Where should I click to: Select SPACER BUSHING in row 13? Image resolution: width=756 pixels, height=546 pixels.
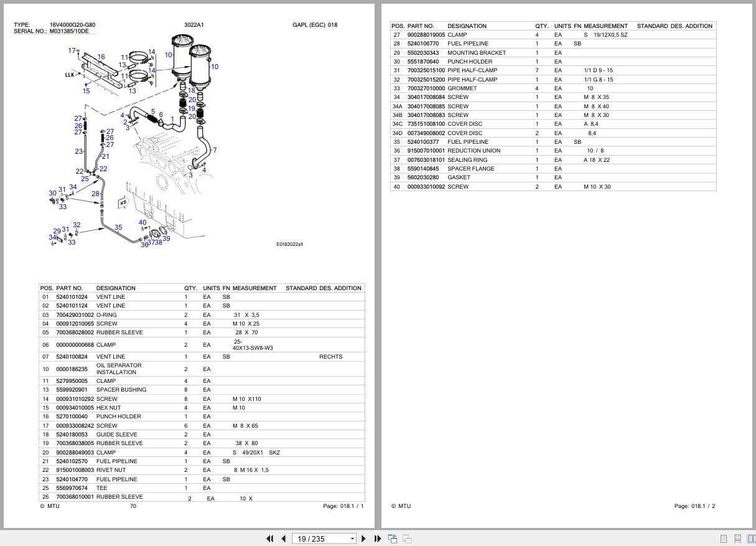click(x=121, y=390)
